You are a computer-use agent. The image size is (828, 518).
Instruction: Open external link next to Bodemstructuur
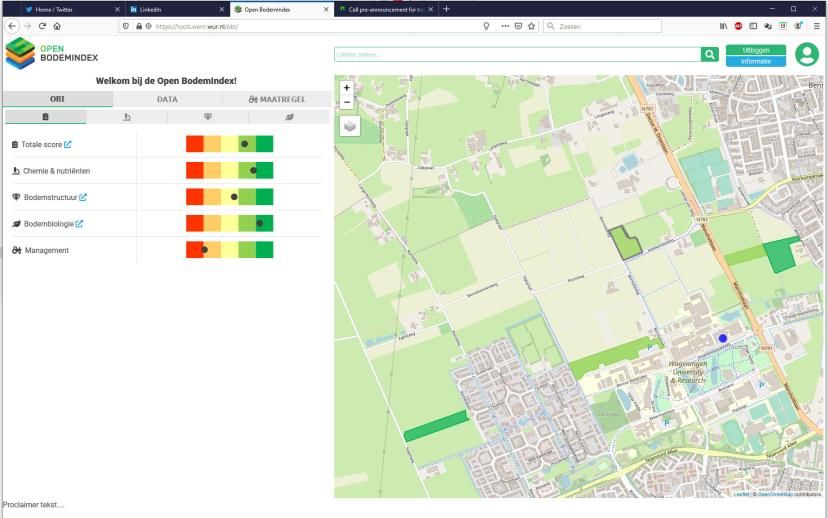[83, 197]
